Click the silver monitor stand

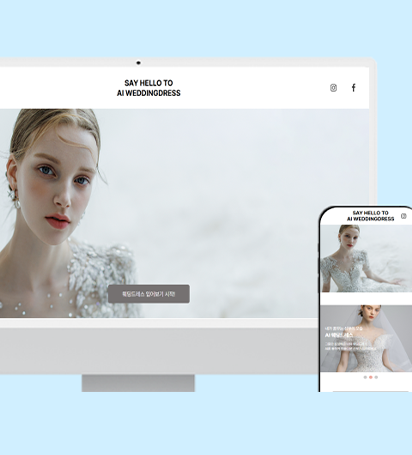click(x=138, y=383)
